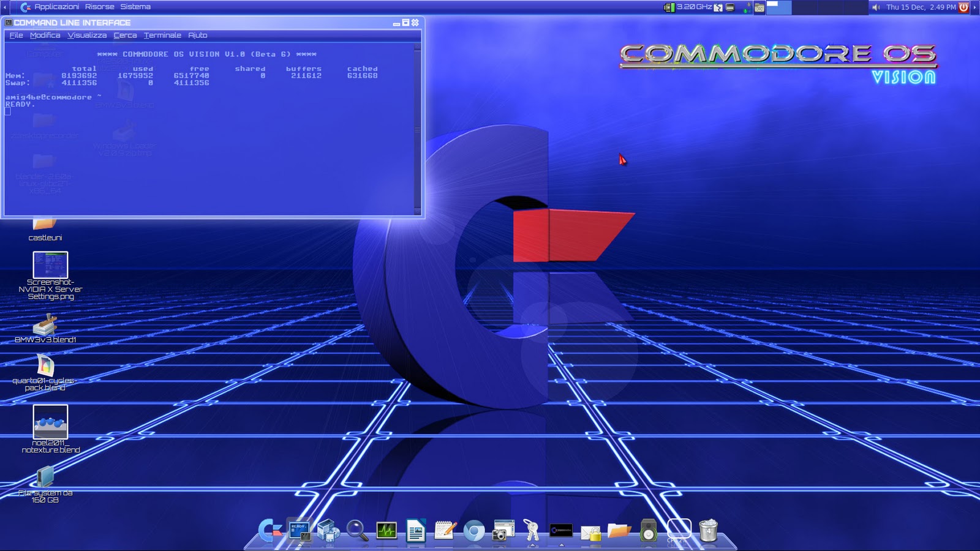The height and width of the screenshot is (551, 980).
Task: Expand the triangle indicator under the keys dock icon
Action: [533, 544]
